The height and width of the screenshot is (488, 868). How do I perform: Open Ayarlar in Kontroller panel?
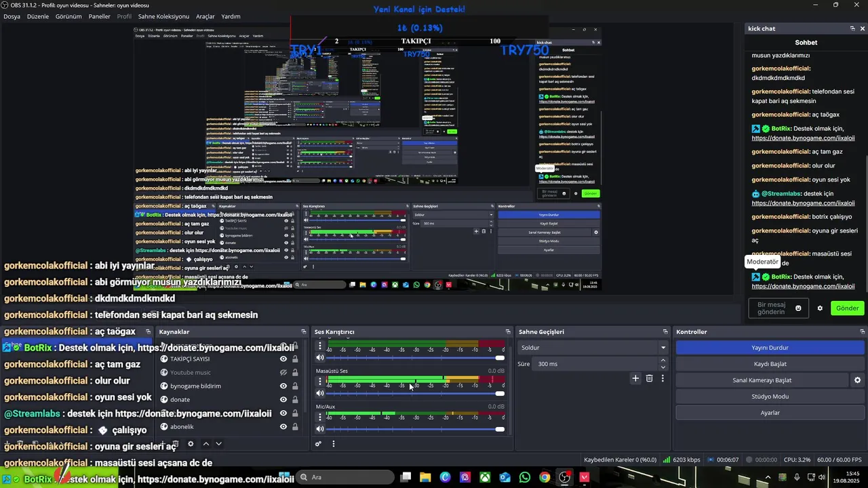tap(770, 413)
